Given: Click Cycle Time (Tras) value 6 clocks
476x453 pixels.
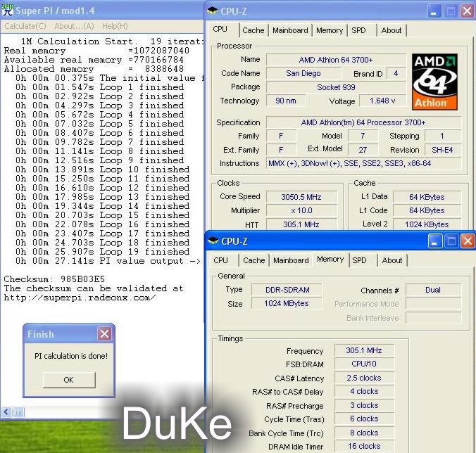Looking at the screenshot, I should tap(364, 419).
